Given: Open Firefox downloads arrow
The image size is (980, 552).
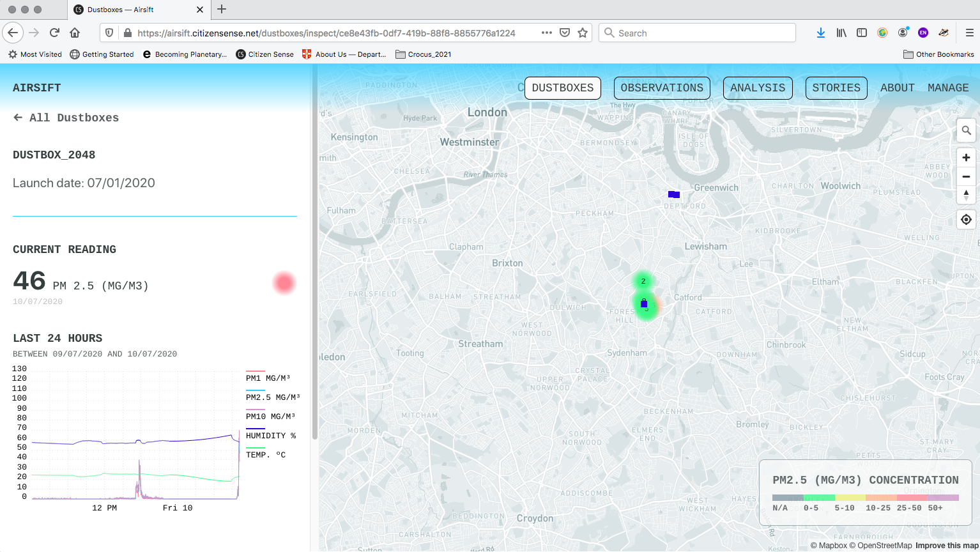Looking at the screenshot, I should pyautogui.click(x=820, y=33).
